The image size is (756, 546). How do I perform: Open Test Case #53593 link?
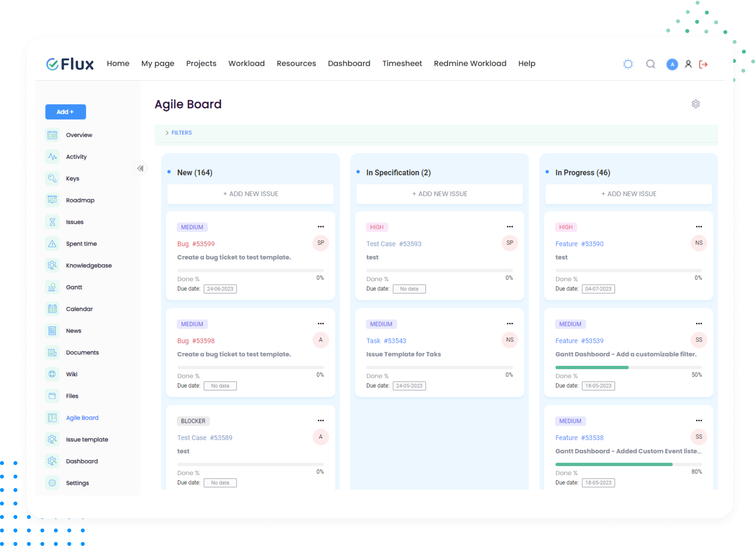[x=394, y=244]
